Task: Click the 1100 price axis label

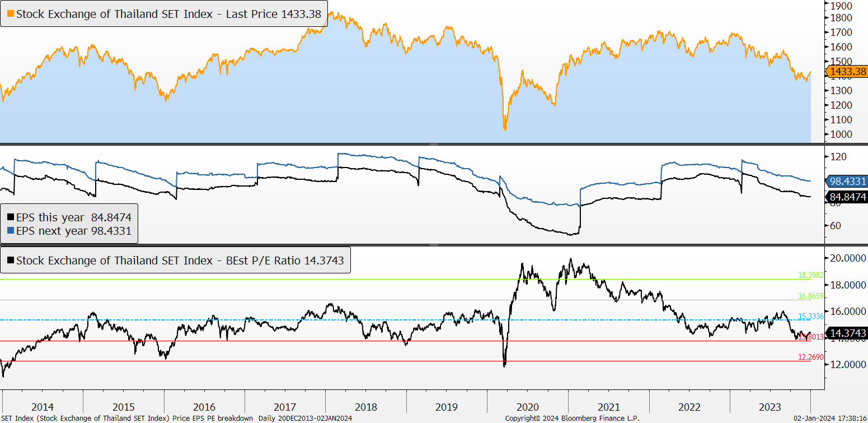Action: pyautogui.click(x=842, y=120)
